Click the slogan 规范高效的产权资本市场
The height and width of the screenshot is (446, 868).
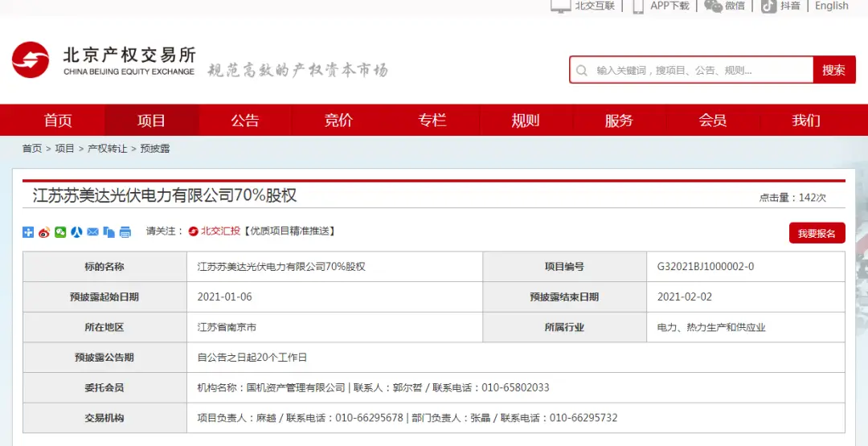298,70
